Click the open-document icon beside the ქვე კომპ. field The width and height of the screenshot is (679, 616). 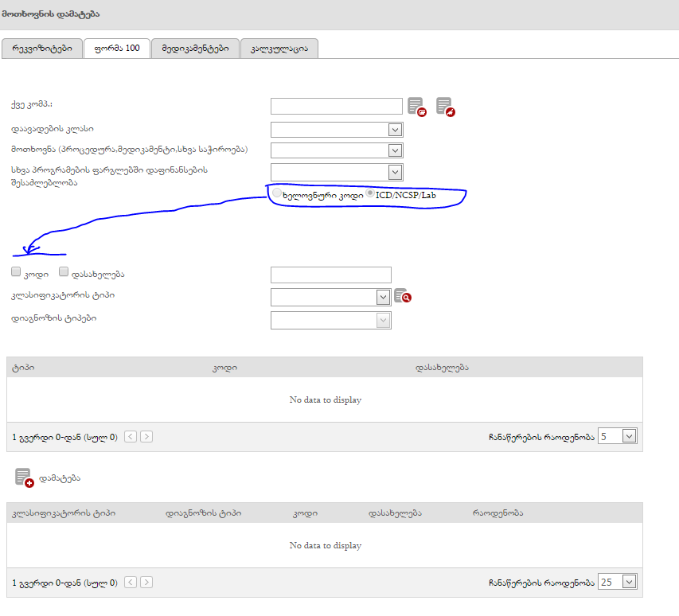(x=416, y=107)
